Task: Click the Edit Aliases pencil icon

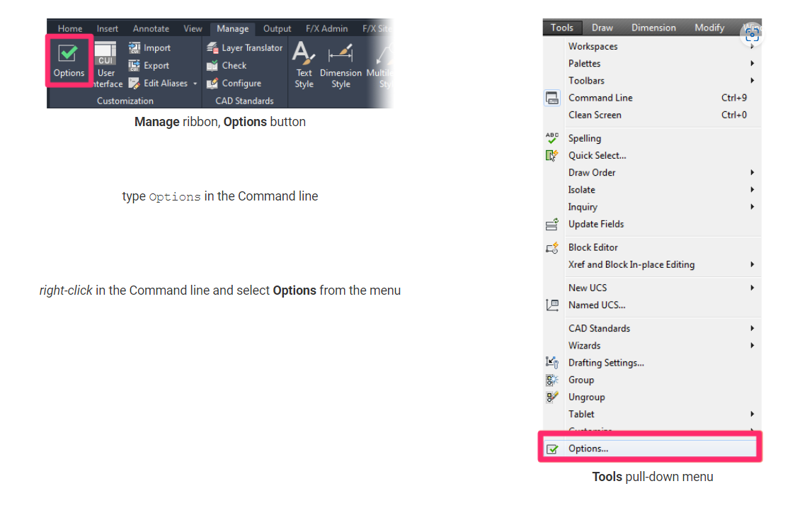Action: coord(134,83)
